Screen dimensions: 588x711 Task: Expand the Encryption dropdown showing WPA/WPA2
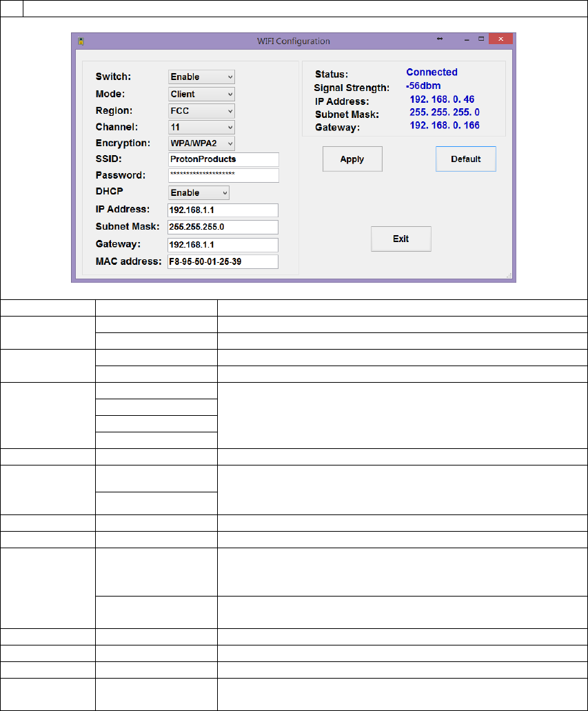pos(201,143)
